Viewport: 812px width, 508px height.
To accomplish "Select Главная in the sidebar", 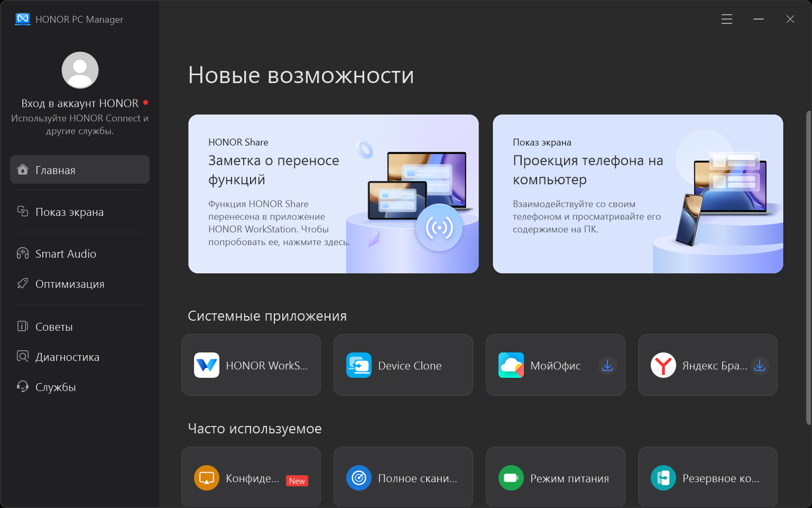I will 80,170.
